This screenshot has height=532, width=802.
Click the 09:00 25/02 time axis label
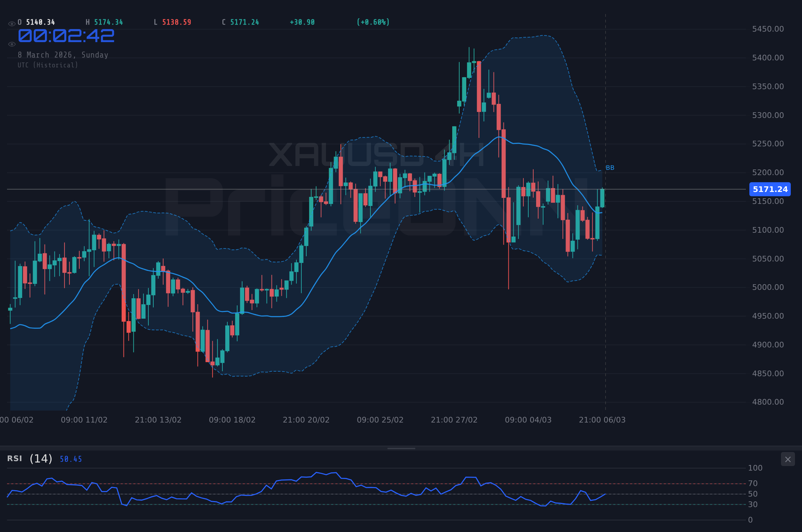click(x=380, y=420)
